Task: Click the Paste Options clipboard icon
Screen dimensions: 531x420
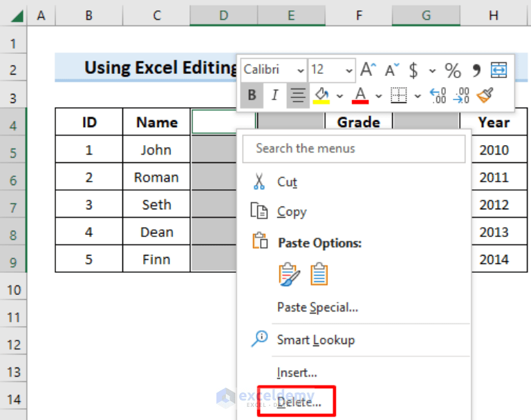Action: click(x=260, y=240)
